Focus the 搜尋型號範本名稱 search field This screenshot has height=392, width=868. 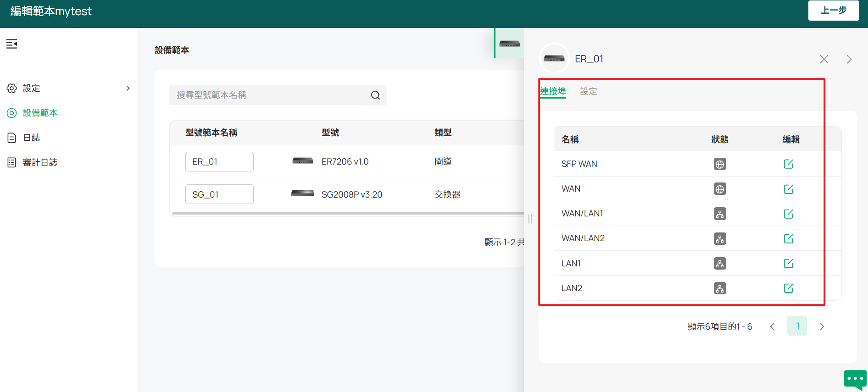(278, 95)
